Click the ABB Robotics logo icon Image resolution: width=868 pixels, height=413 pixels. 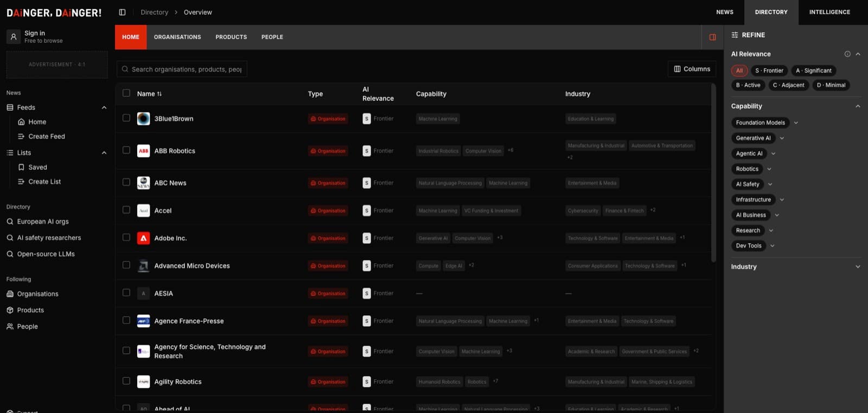[x=143, y=151]
